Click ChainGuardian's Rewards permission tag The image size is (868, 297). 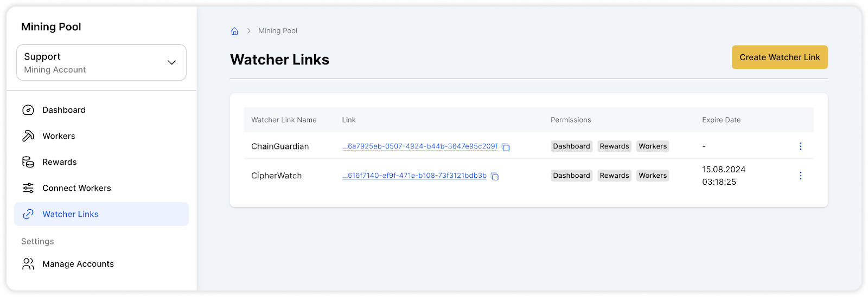point(614,146)
